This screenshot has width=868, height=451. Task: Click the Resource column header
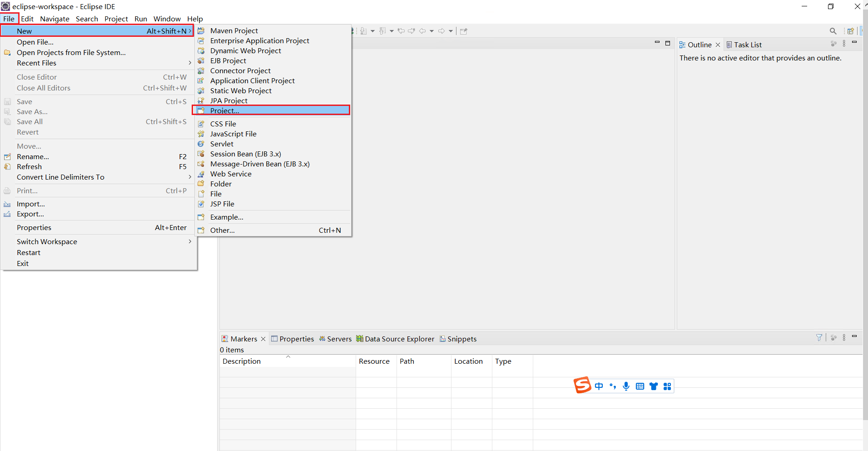[x=376, y=361]
